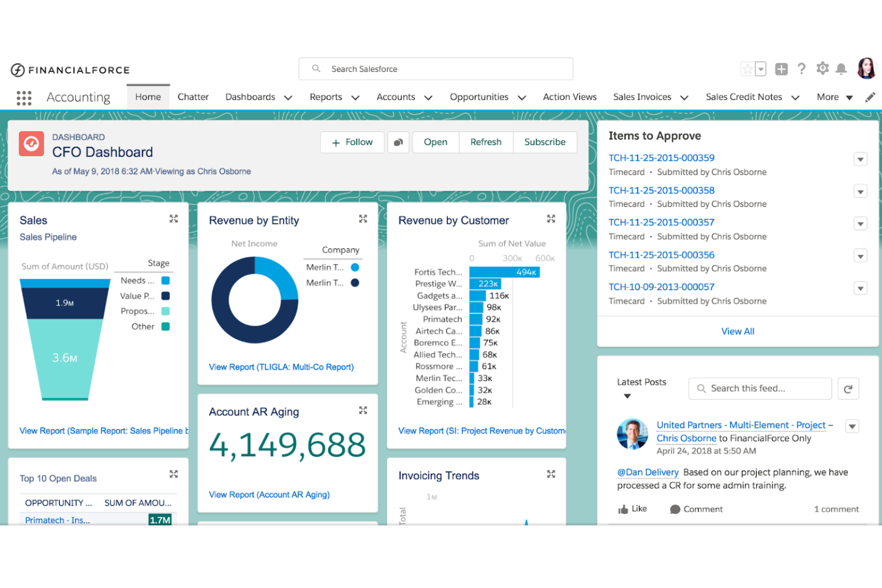Click the Fortis Tech 494k revenue bar

[504, 272]
